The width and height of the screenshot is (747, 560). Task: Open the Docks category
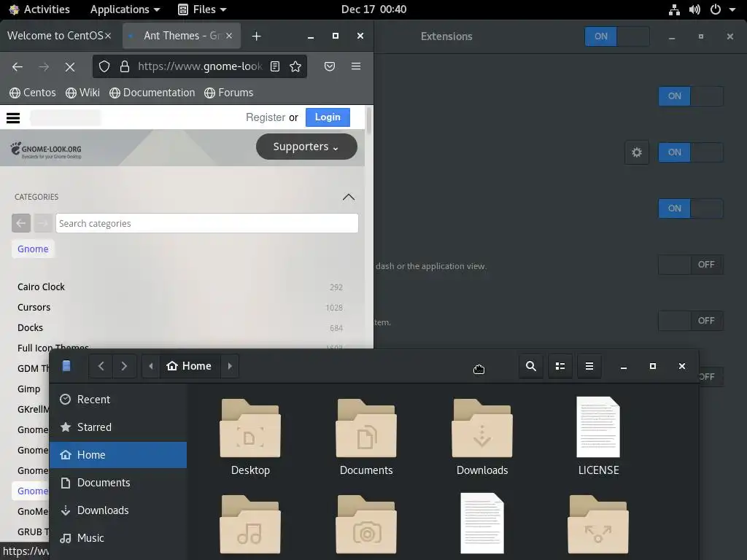pyautogui.click(x=30, y=328)
